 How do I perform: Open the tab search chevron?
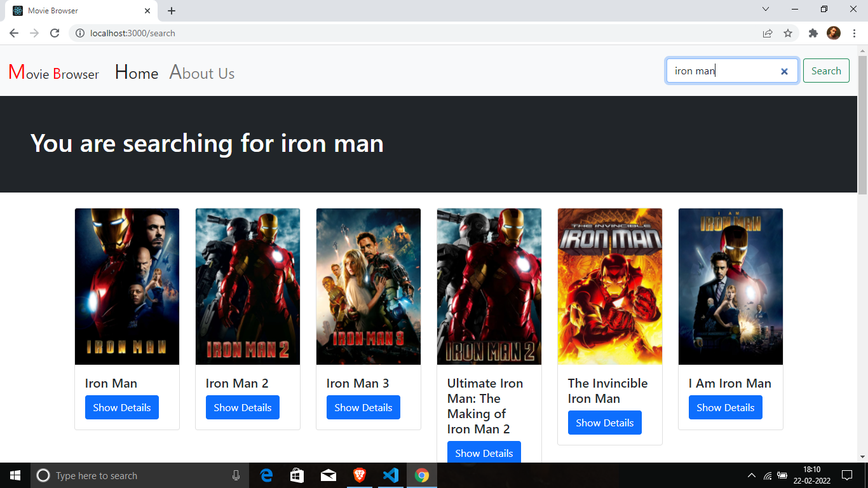coord(765,10)
